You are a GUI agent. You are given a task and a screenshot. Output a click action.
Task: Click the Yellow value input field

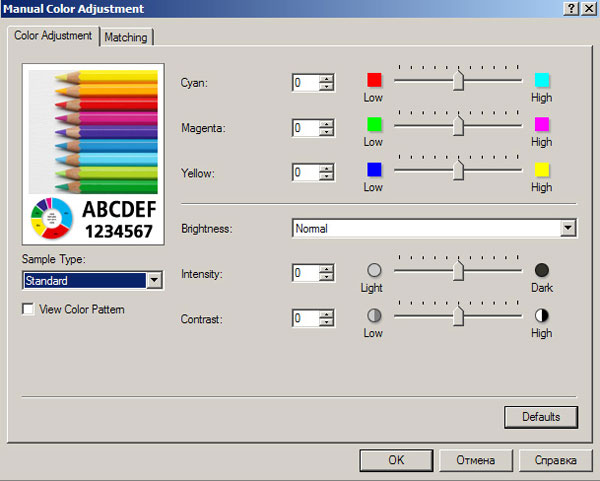point(306,172)
